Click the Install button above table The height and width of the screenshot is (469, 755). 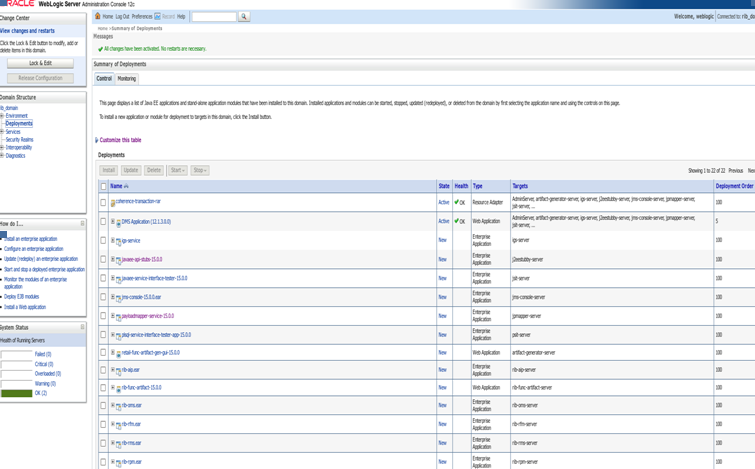click(109, 170)
